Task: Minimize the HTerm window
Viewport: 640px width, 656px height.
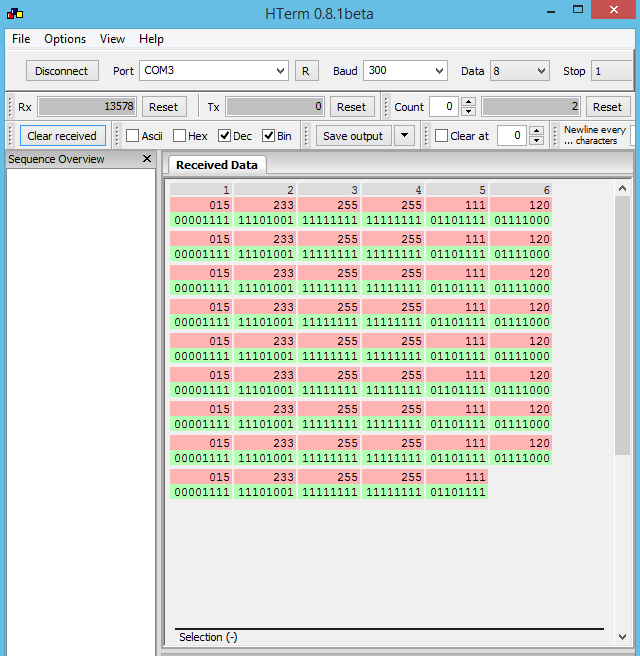Action: pyautogui.click(x=551, y=10)
